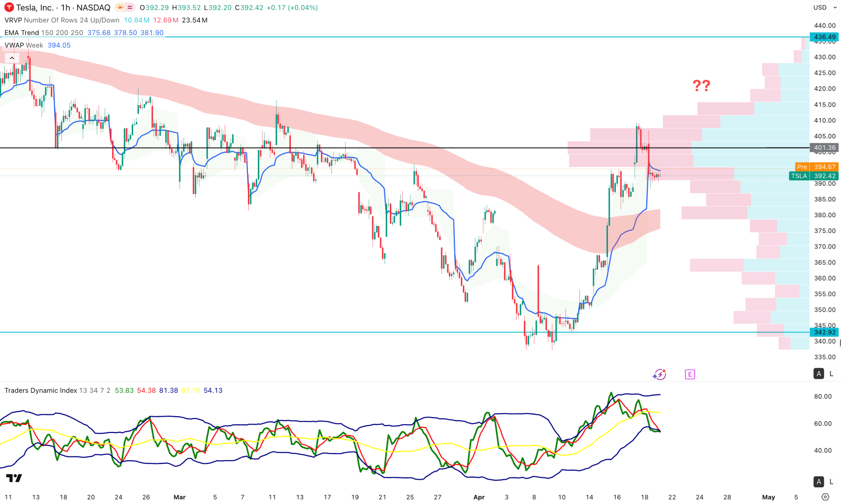Click the Tesla logo icon
This screenshot has height=504, width=841.
[x=9, y=7]
